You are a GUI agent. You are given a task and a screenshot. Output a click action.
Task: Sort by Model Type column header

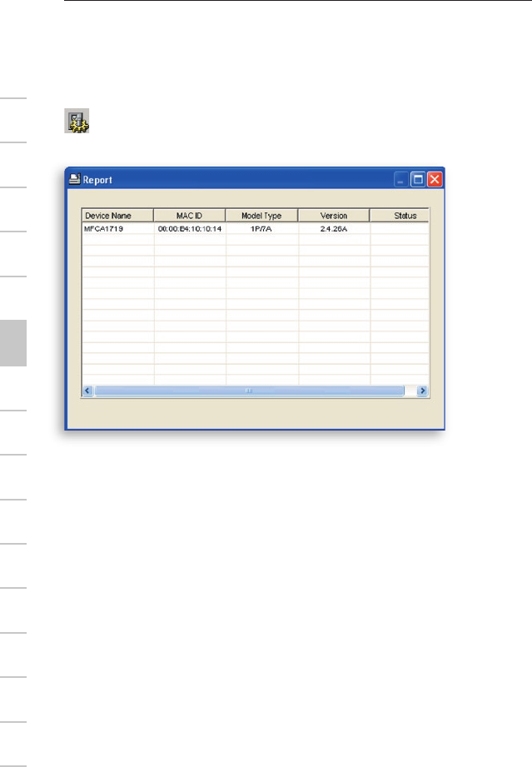(x=261, y=215)
